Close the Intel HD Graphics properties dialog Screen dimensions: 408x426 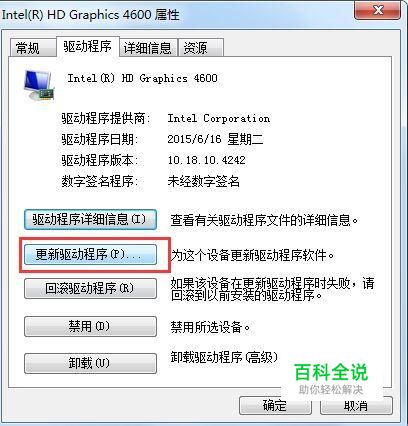[x=377, y=11]
